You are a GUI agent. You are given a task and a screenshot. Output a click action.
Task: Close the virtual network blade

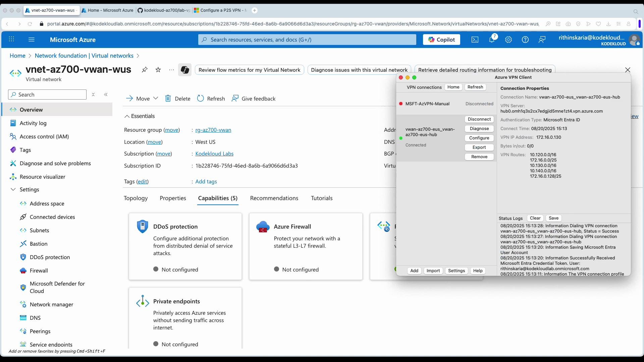pyautogui.click(x=628, y=70)
